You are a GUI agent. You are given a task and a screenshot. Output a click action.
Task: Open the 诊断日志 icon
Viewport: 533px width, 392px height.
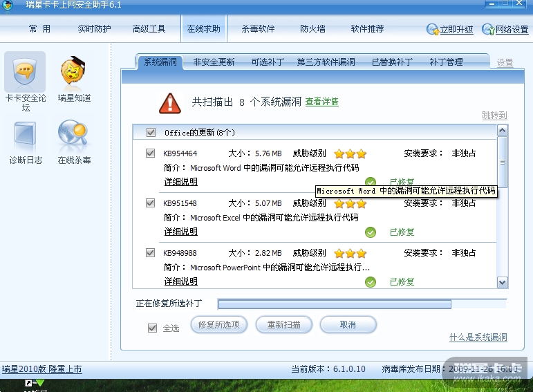[x=25, y=134]
